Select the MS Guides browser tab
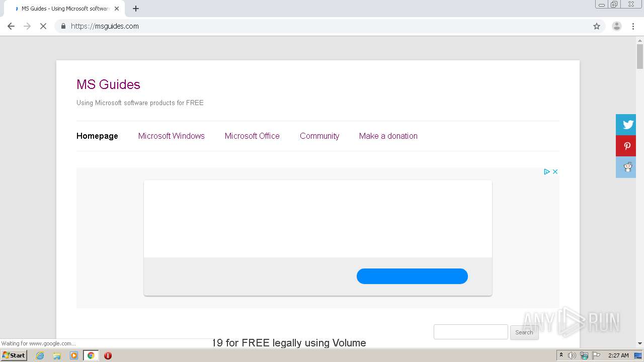Image resolution: width=644 pixels, height=362 pixels. [64, 9]
